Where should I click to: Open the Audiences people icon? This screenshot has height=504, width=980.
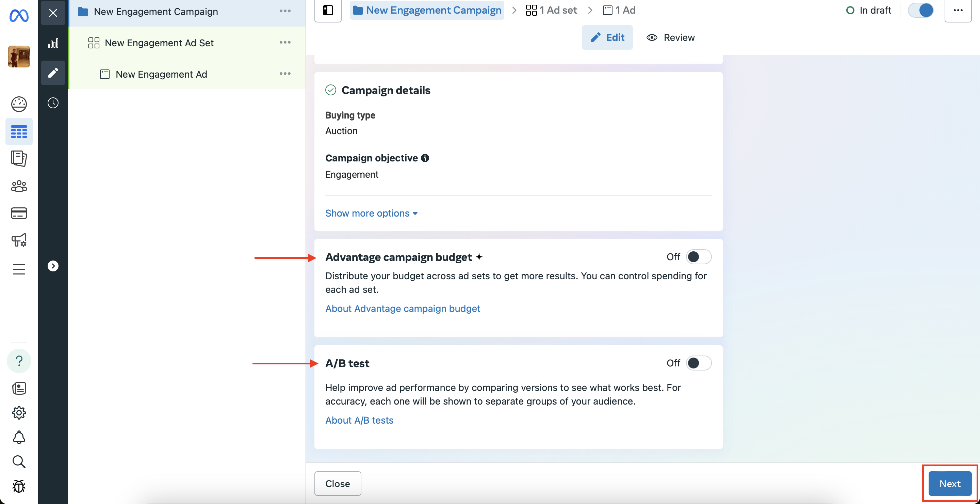pos(19,186)
